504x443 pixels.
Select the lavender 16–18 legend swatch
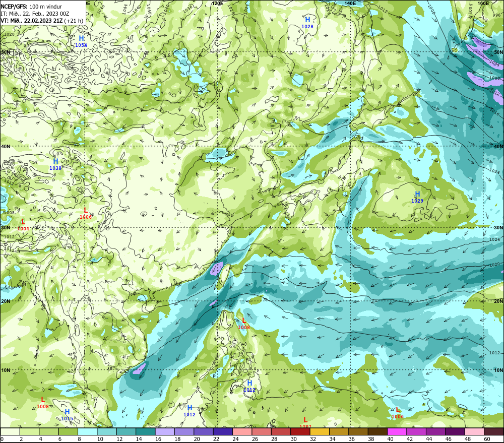tap(165, 431)
